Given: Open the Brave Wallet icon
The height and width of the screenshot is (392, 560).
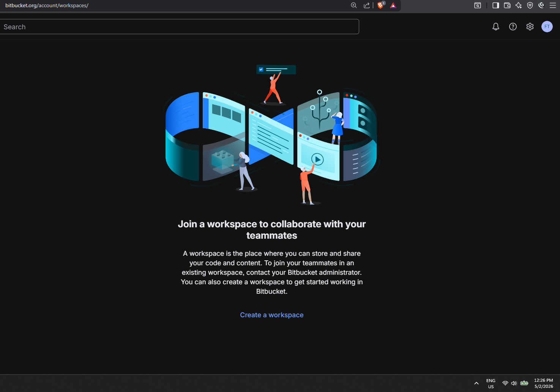Looking at the screenshot, I should tap(507, 5).
